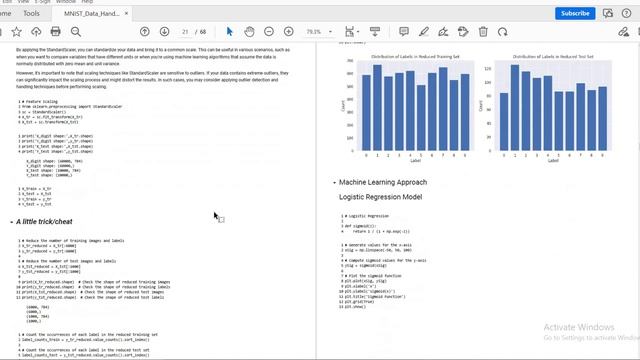
Task: Click the upload to cloud icon
Action: pos(36,31)
